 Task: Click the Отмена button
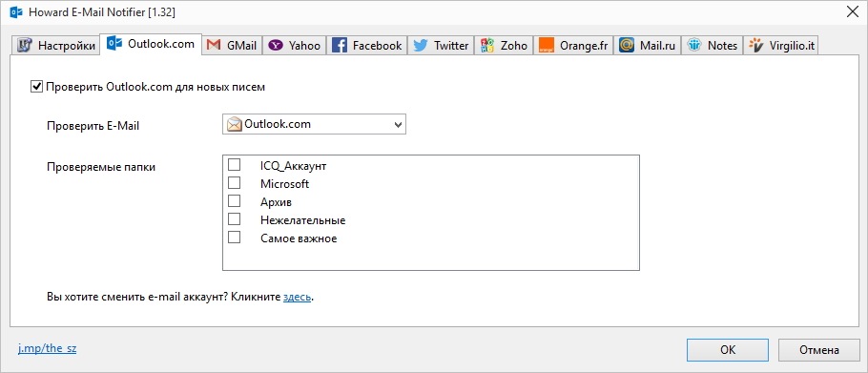[x=818, y=350]
